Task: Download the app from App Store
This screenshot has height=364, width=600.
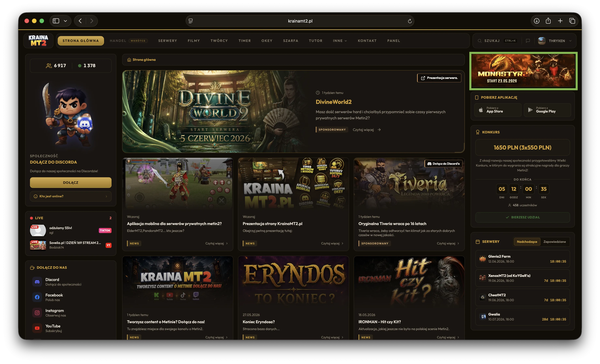Action: 498,110
